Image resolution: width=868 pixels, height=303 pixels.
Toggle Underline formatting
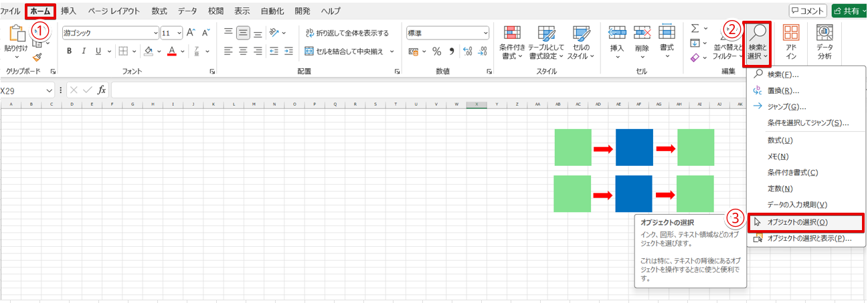pos(98,51)
